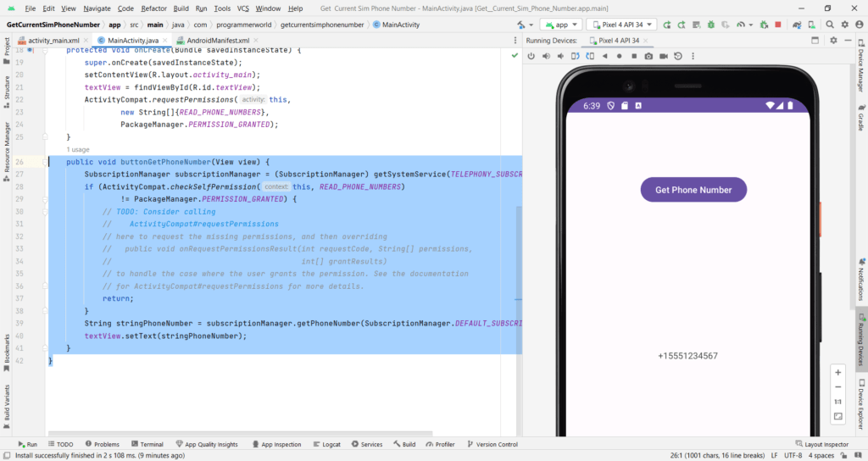Open the Navigate menu
Viewport: 868px width, 461px height.
pos(97,8)
